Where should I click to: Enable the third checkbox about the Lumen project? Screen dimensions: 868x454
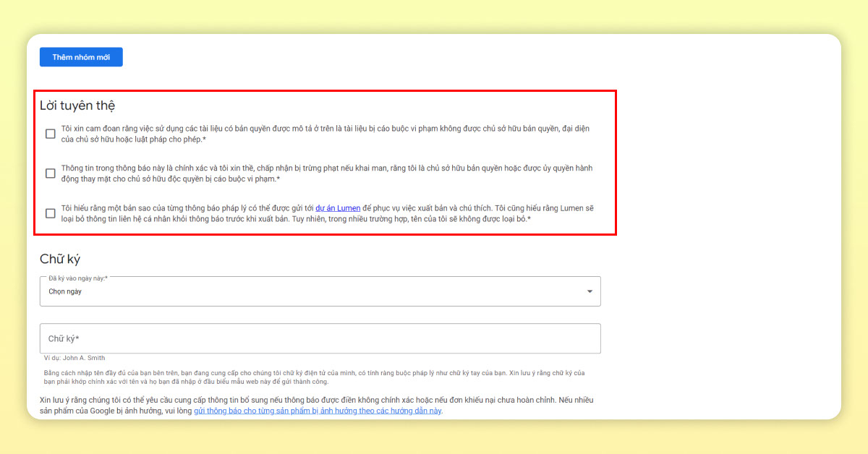coord(51,213)
